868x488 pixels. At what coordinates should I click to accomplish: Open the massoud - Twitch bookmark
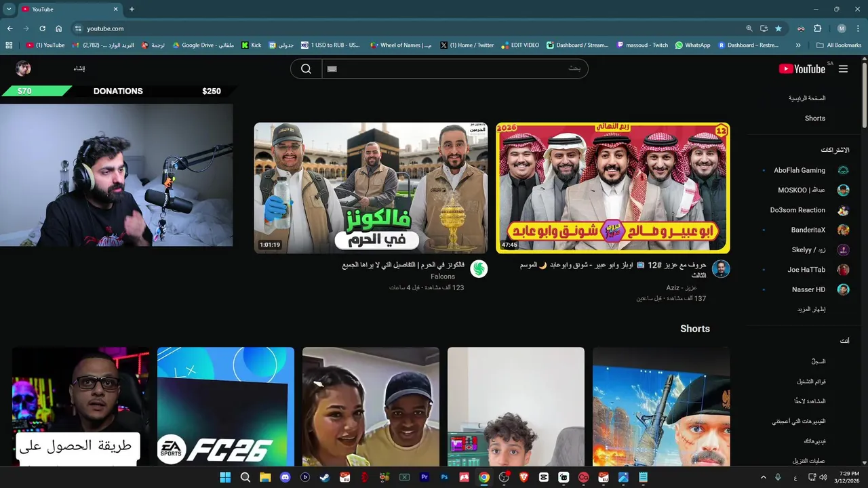coord(642,45)
